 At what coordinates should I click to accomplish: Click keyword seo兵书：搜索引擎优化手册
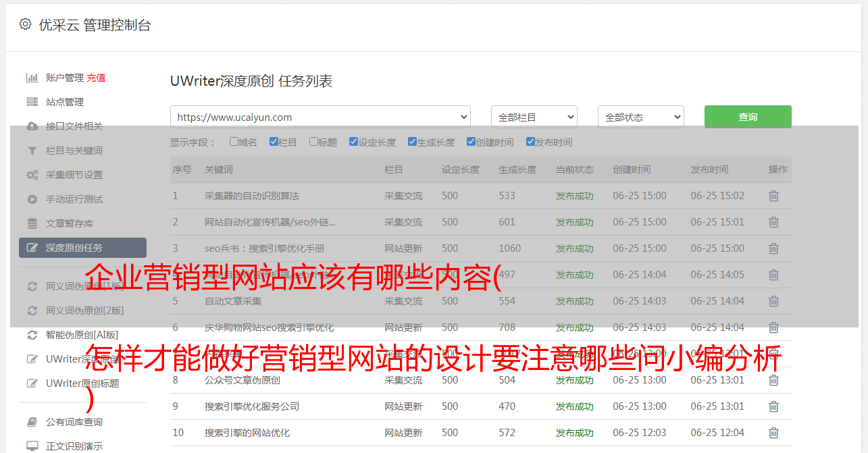tap(265, 248)
